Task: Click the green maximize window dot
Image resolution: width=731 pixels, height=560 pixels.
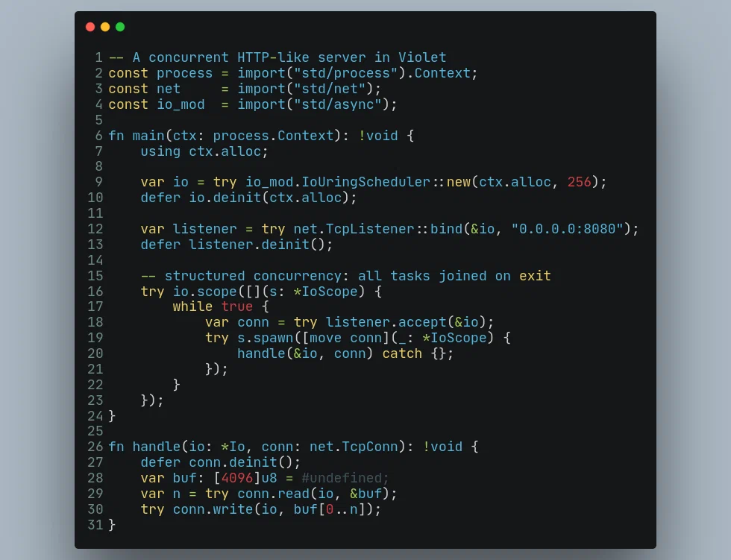Action: point(120,27)
